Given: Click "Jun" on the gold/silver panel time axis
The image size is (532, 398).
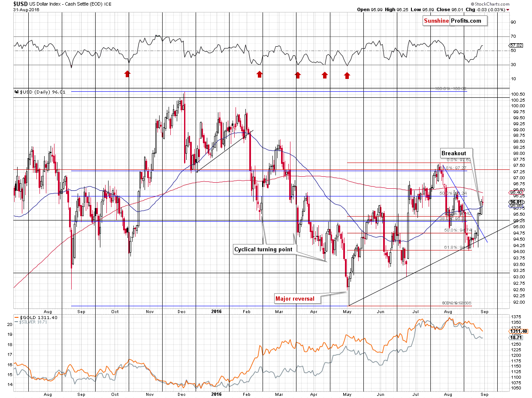Looking at the screenshot, I should 381,394.
